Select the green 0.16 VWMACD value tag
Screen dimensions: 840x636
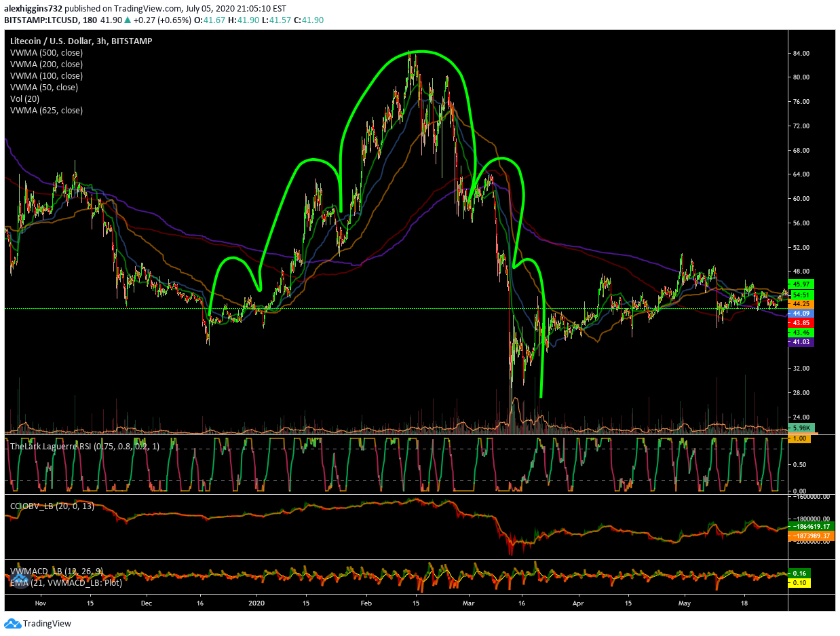coord(801,573)
